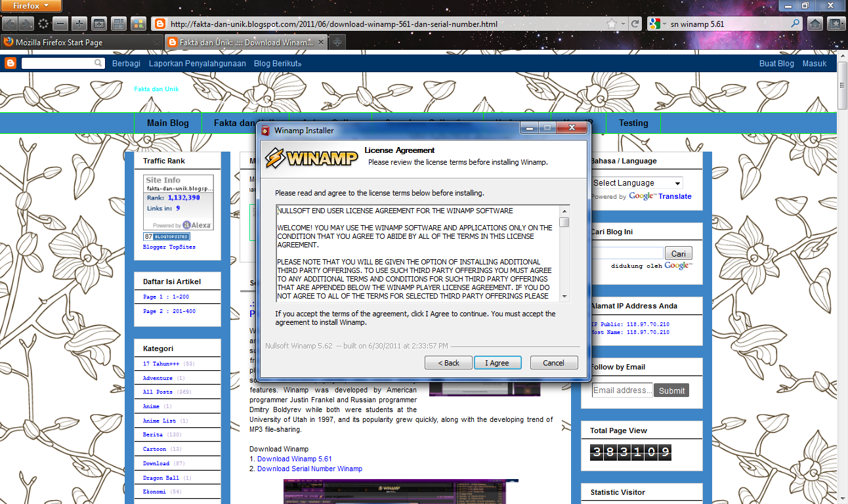Click the Blogger logo in navbar
The width and height of the screenshot is (848, 504).
[10, 64]
